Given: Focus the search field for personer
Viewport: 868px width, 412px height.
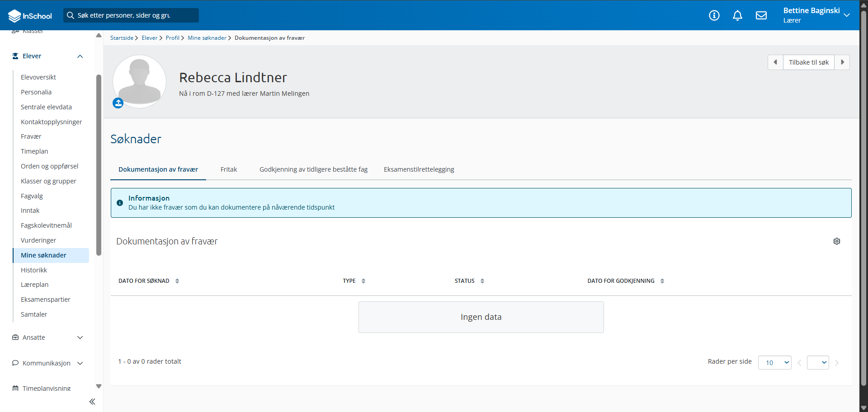Looking at the screenshot, I should [131, 15].
